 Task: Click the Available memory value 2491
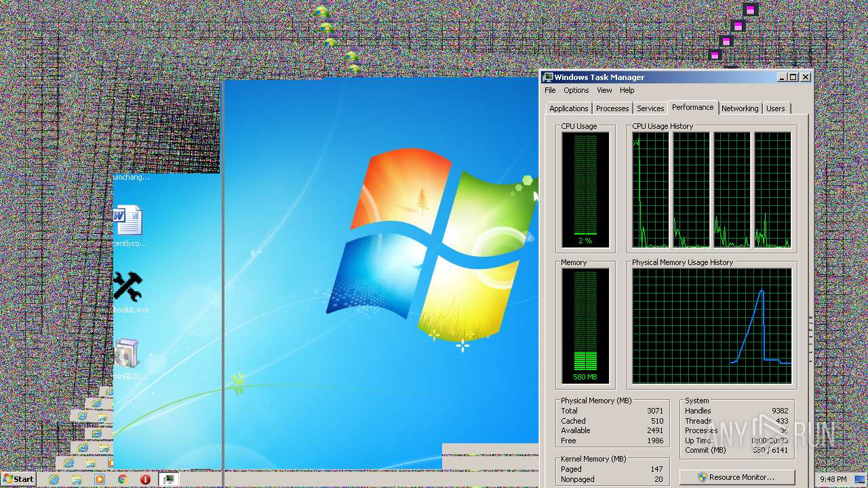point(654,430)
